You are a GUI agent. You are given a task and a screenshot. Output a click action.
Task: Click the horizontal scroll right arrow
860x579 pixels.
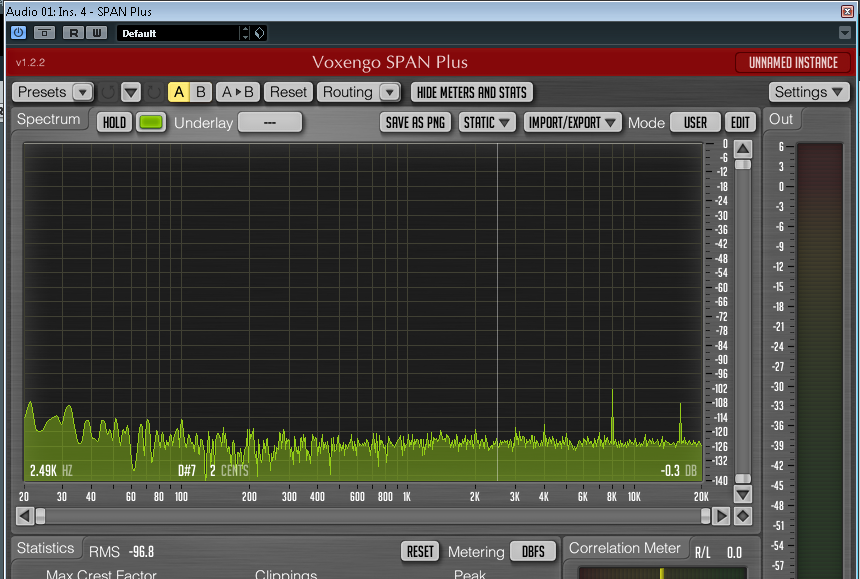[x=720, y=516]
